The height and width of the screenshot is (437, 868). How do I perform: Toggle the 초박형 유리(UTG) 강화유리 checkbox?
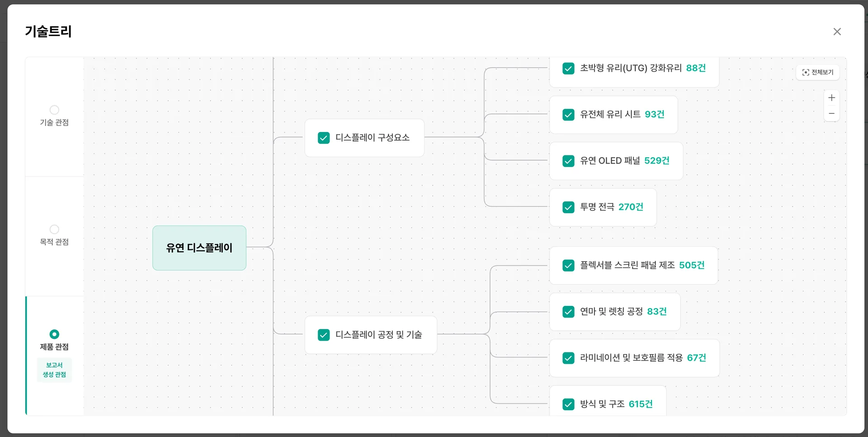568,68
